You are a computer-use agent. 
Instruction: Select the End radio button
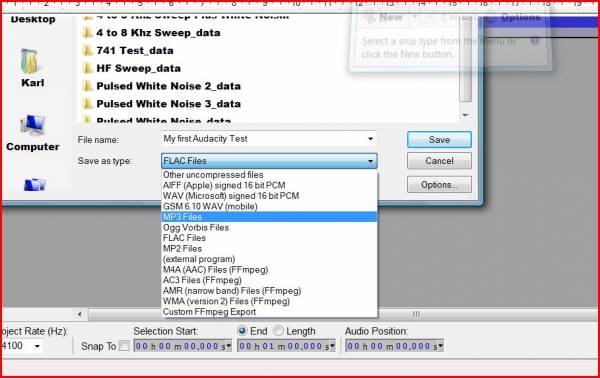pyautogui.click(x=242, y=331)
